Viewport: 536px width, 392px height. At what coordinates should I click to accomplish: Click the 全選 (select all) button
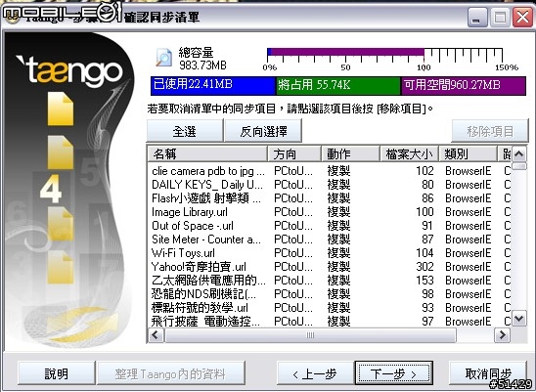point(185,131)
